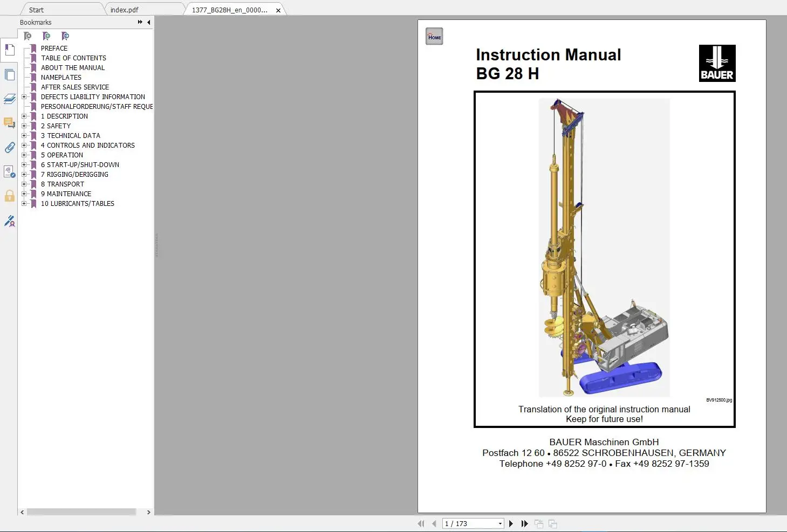Delete the selected bookmark

pos(28,36)
